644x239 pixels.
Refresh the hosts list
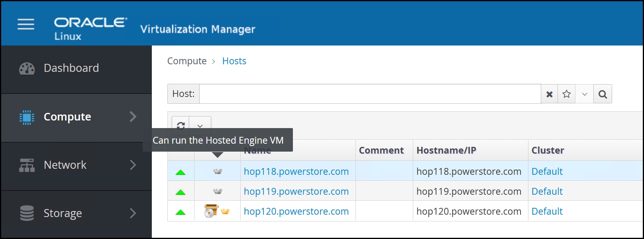click(x=181, y=125)
